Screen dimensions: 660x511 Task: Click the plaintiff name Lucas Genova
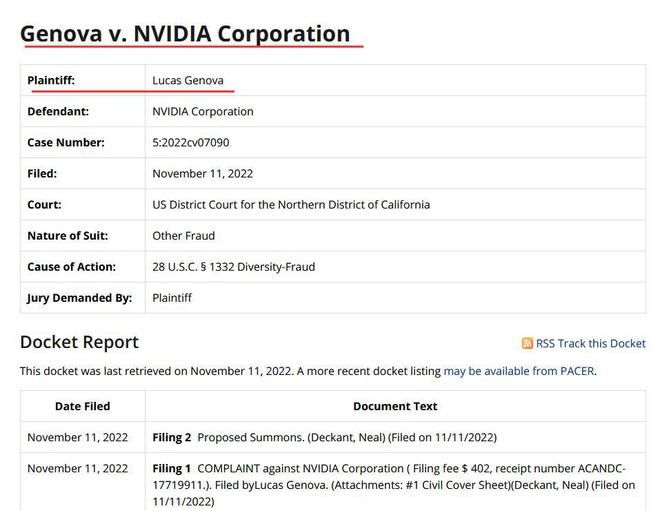coord(188,80)
